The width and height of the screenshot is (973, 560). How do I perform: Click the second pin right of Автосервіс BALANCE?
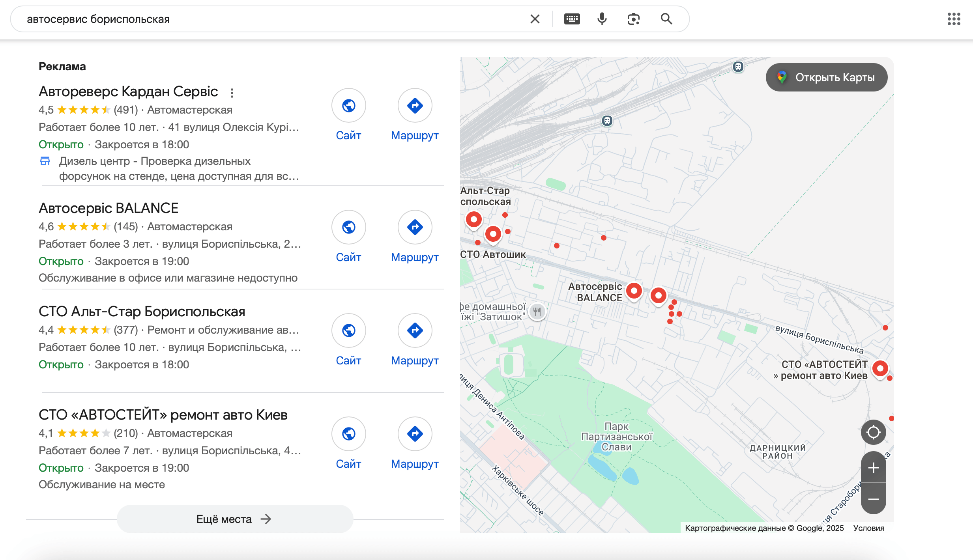click(658, 296)
